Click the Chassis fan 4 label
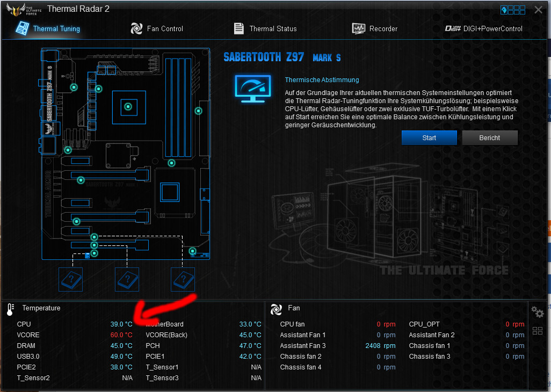The image size is (551, 392). click(x=301, y=367)
